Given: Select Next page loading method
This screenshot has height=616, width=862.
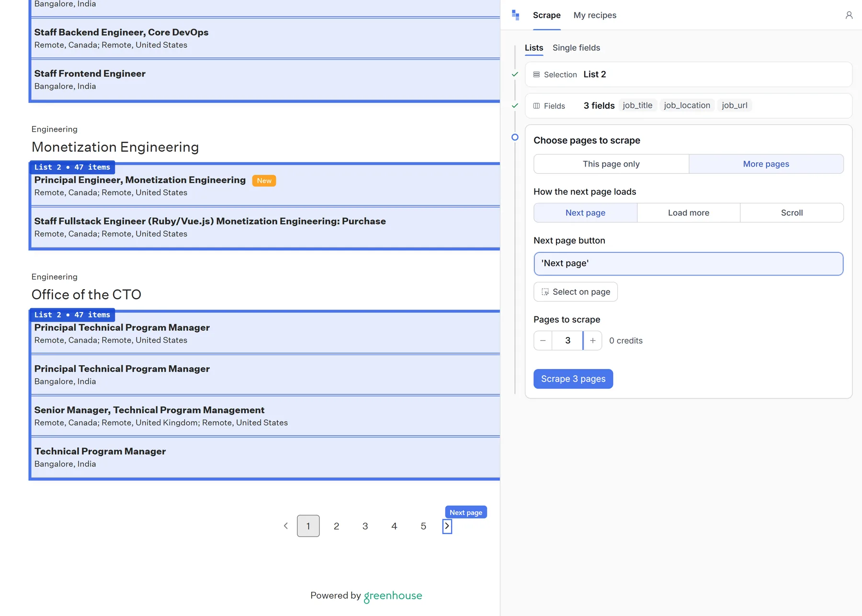Looking at the screenshot, I should [585, 213].
